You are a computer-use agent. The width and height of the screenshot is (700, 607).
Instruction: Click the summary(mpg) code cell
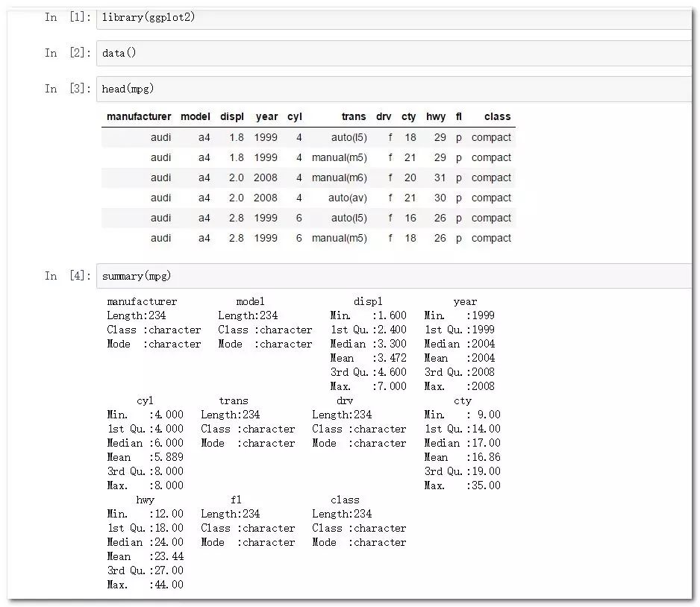pyautogui.click(x=394, y=276)
